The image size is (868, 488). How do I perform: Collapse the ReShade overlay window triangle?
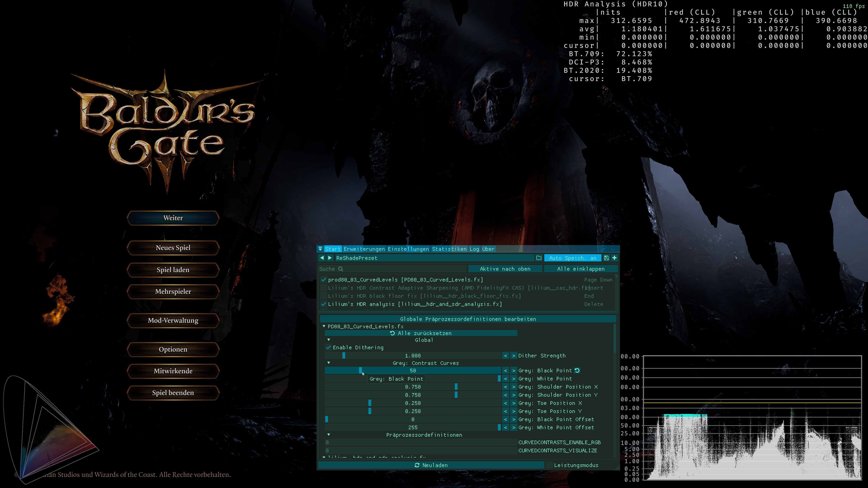tap(320, 249)
